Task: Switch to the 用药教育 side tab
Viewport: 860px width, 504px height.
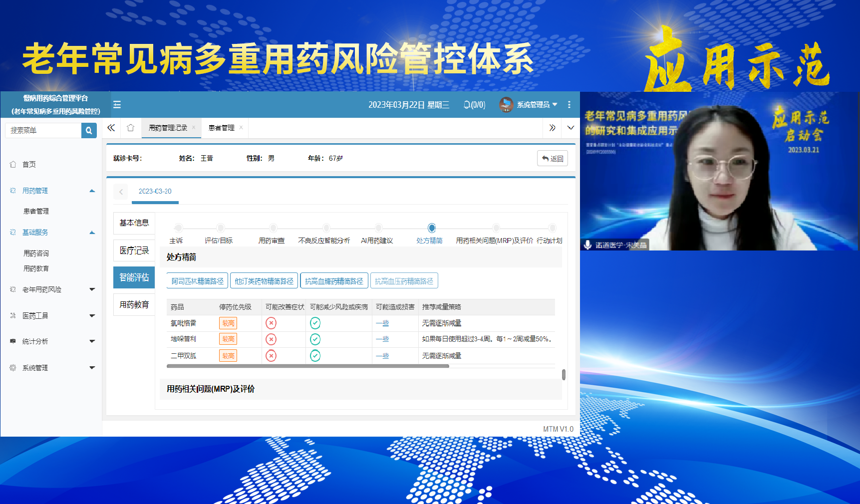Action: click(x=134, y=304)
